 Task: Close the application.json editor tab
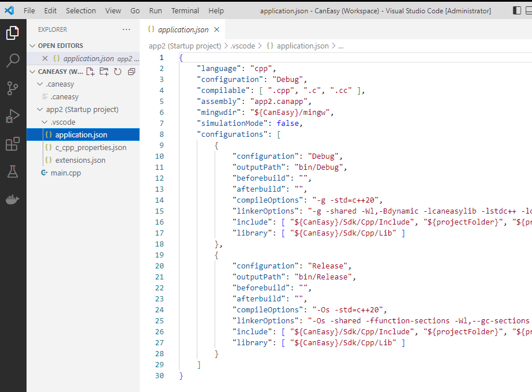tap(216, 29)
